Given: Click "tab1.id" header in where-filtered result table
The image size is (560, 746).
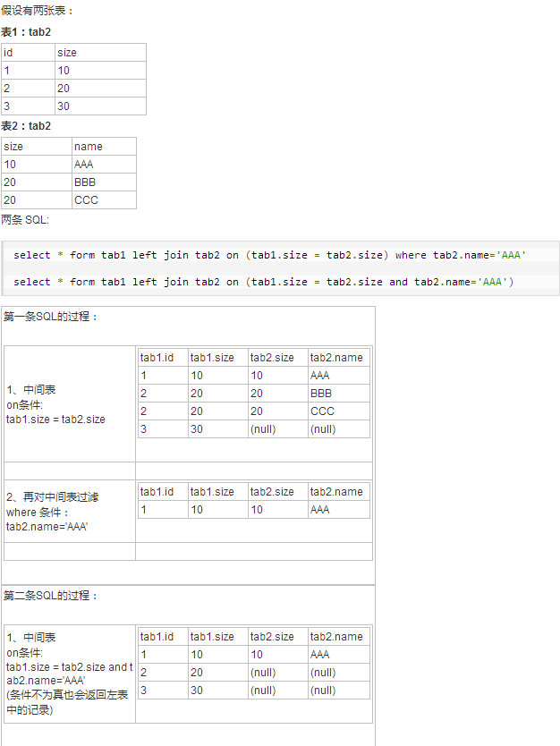Looking at the screenshot, I should click(x=163, y=491).
